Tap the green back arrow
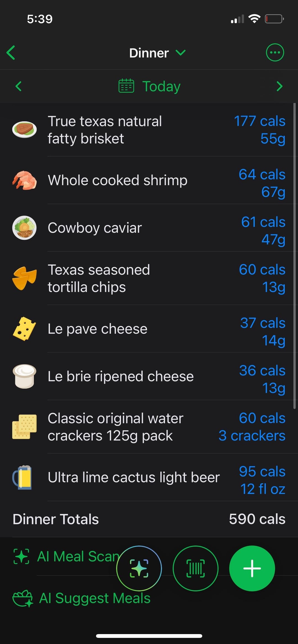 [11, 53]
